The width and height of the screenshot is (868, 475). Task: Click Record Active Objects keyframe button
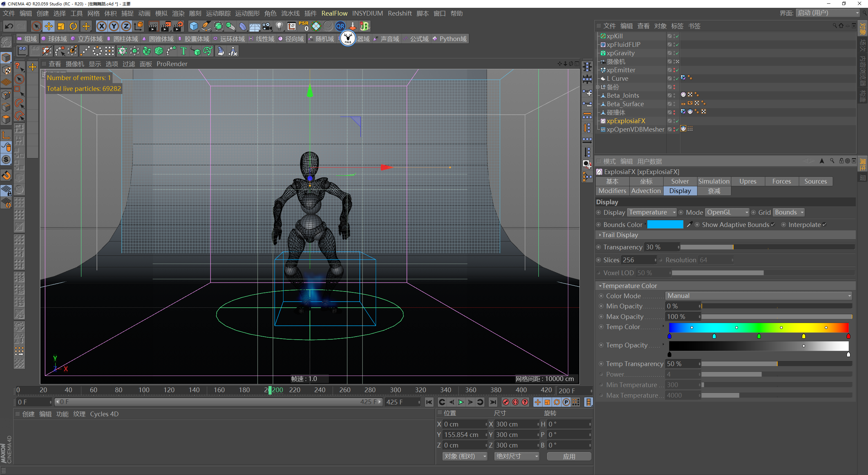coord(506,402)
